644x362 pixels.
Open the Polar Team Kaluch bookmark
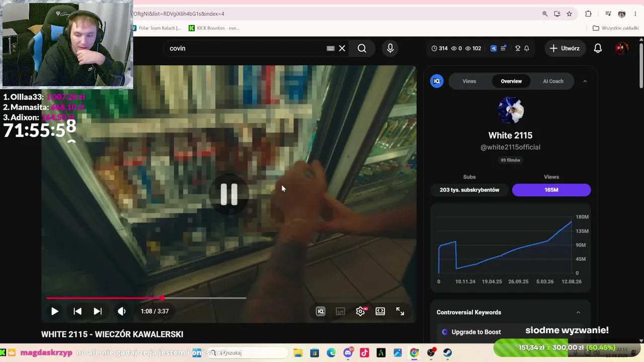pos(157,28)
